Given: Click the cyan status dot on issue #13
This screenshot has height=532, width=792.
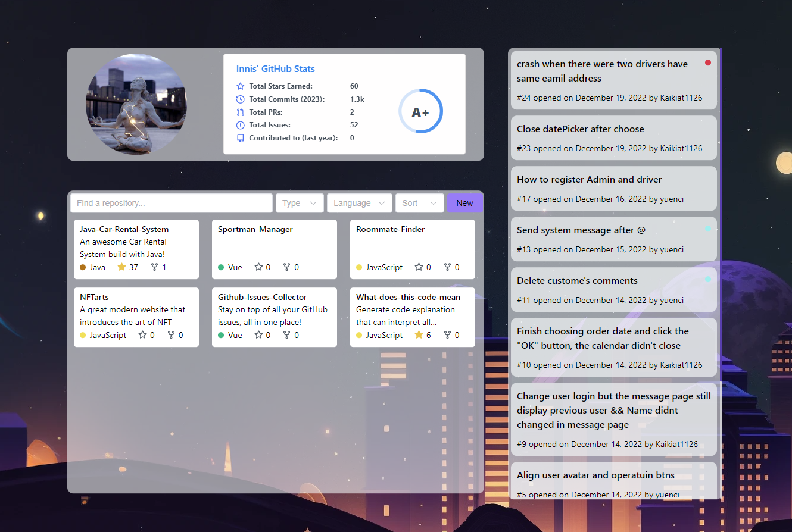Looking at the screenshot, I should (x=707, y=229).
